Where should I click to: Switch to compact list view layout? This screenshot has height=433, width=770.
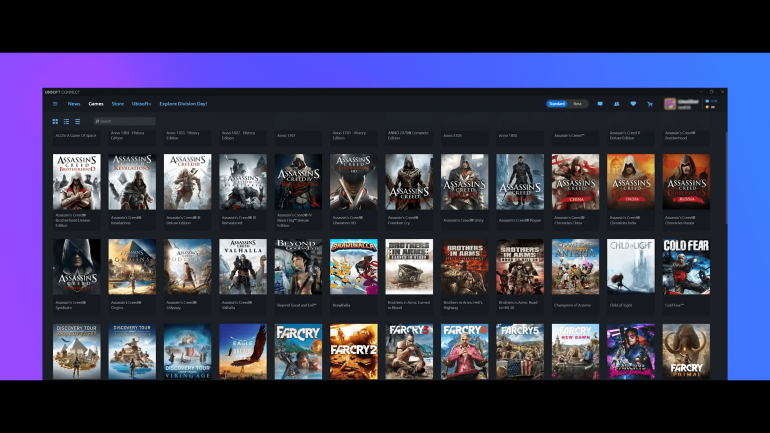tap(78, 121)
